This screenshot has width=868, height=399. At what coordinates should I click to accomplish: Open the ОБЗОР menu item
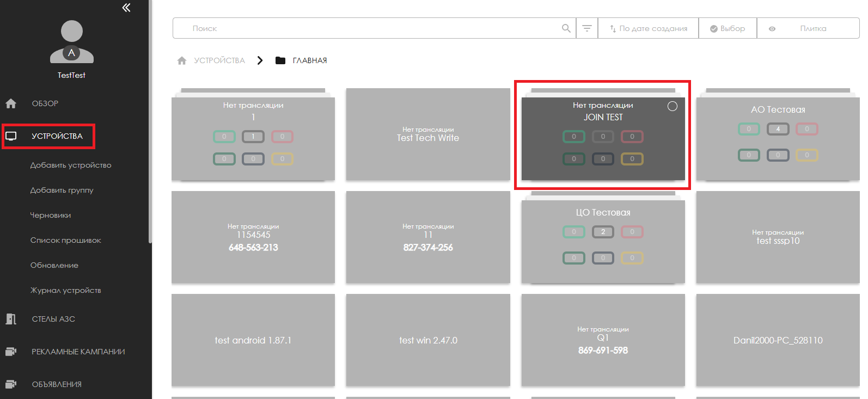45,103
